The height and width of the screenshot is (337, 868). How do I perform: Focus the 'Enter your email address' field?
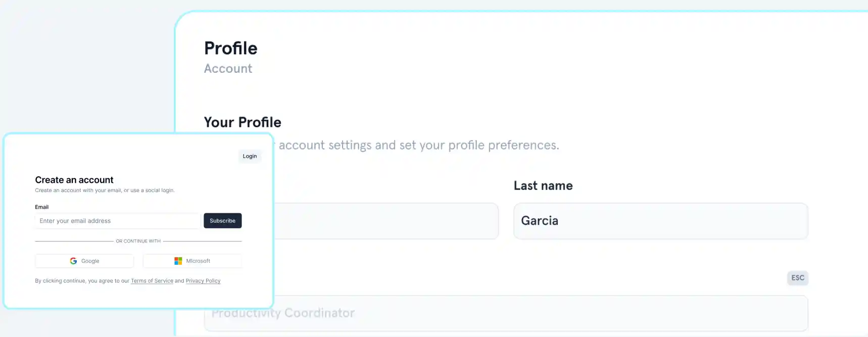tap(117, 221)
